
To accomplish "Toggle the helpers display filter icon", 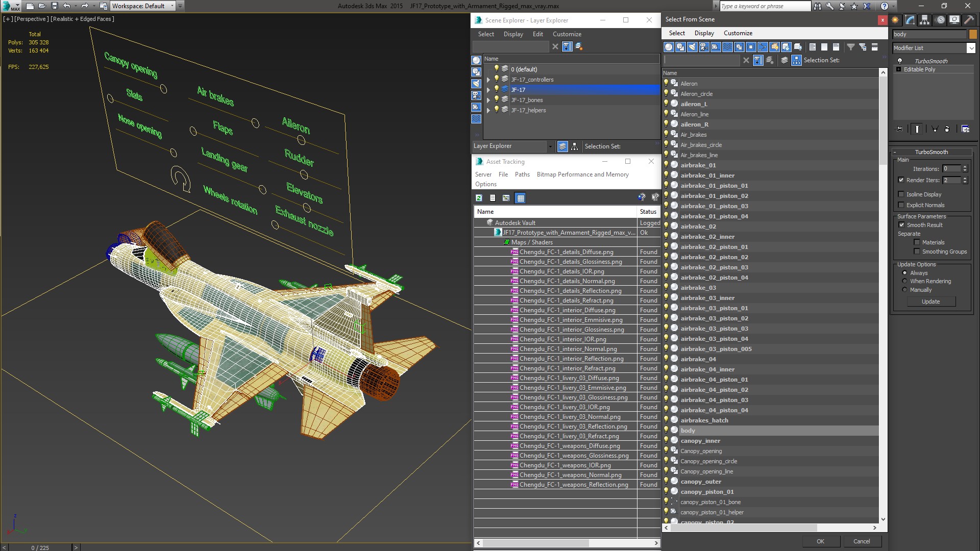I will click(x=716, y=47).
